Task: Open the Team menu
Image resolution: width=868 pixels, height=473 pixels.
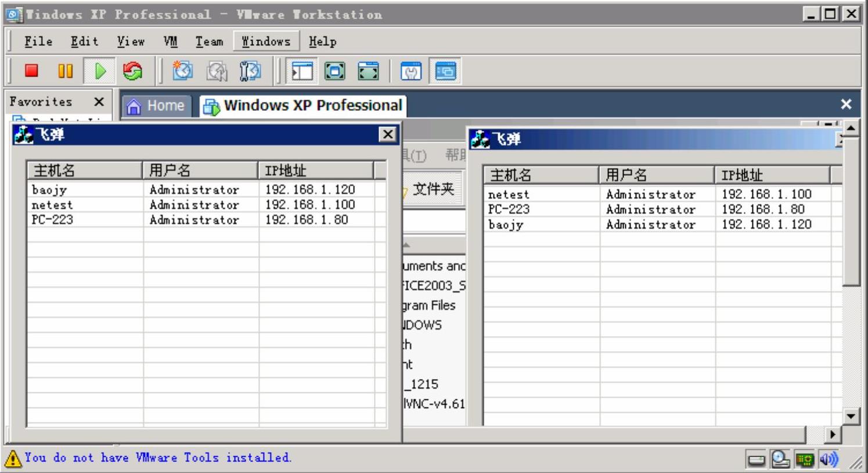Action: [209, 41]
